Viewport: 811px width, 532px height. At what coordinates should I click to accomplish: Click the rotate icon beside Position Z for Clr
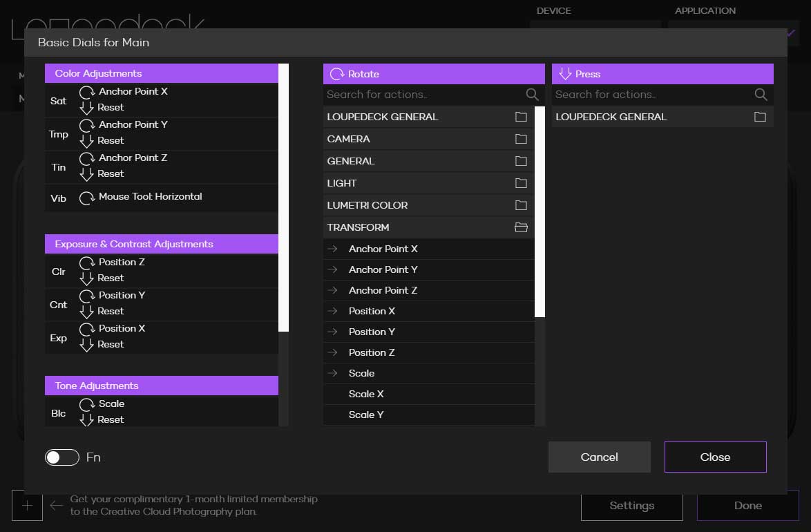(87, 263)
